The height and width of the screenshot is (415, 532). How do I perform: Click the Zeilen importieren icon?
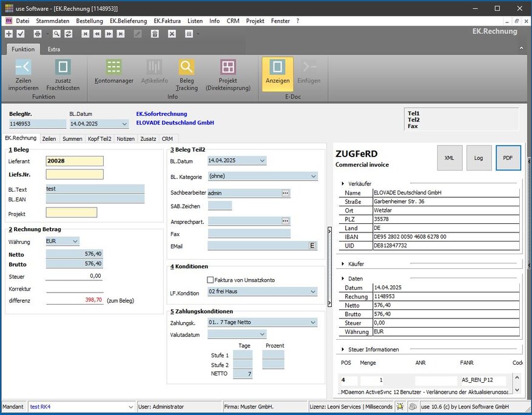(x=23, y=67)
